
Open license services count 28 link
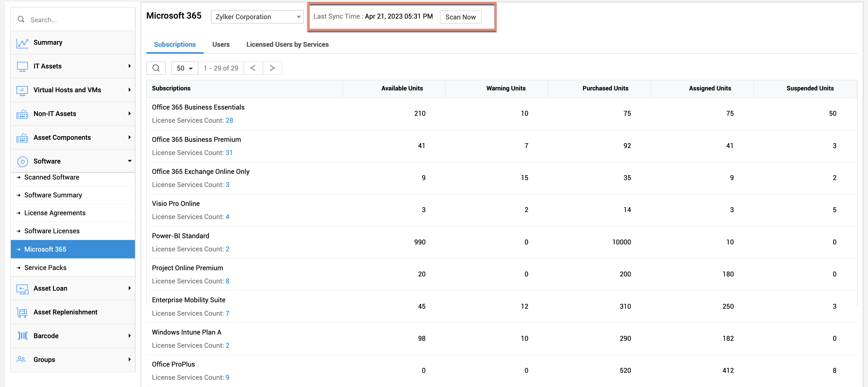point(229,121)
